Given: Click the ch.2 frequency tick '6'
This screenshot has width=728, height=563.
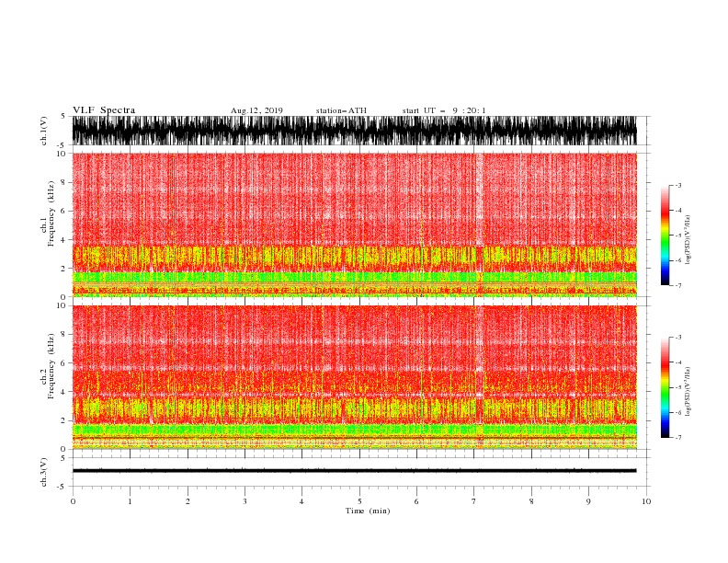Looking at the screenshot, I should click(64, 363).
